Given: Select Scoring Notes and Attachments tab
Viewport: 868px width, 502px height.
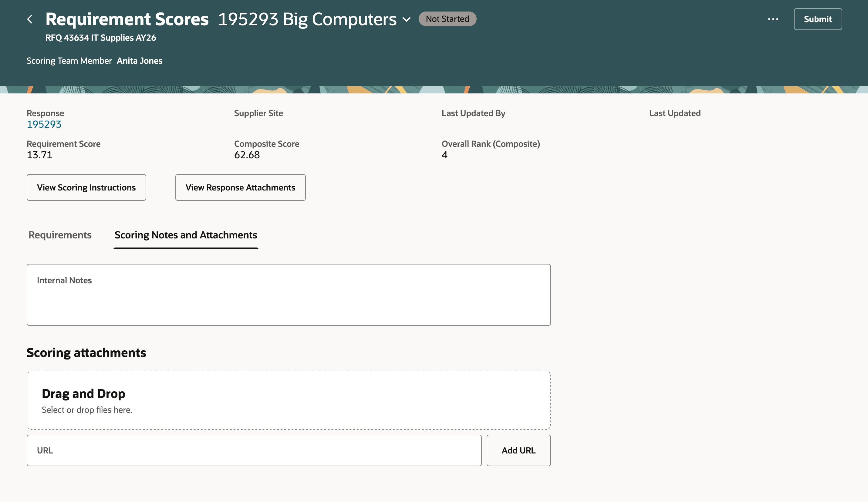Looking at the screenshot, I should tap(186, 235).
